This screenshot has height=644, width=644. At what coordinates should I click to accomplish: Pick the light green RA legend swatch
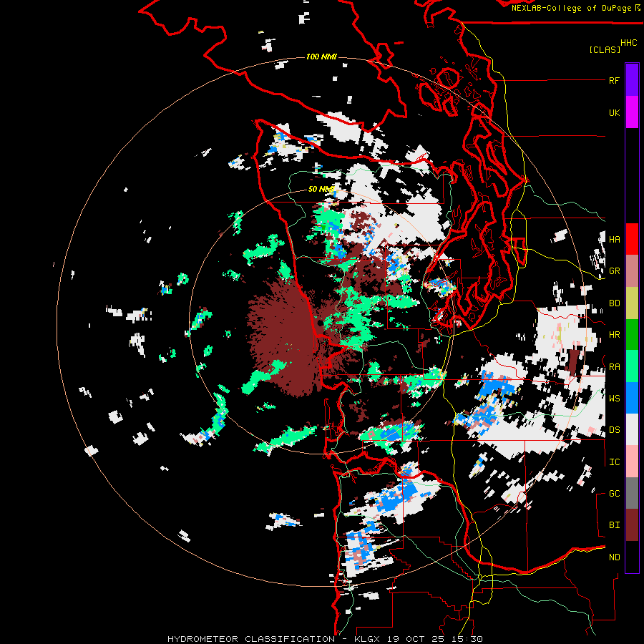click(x=632, y=366)
